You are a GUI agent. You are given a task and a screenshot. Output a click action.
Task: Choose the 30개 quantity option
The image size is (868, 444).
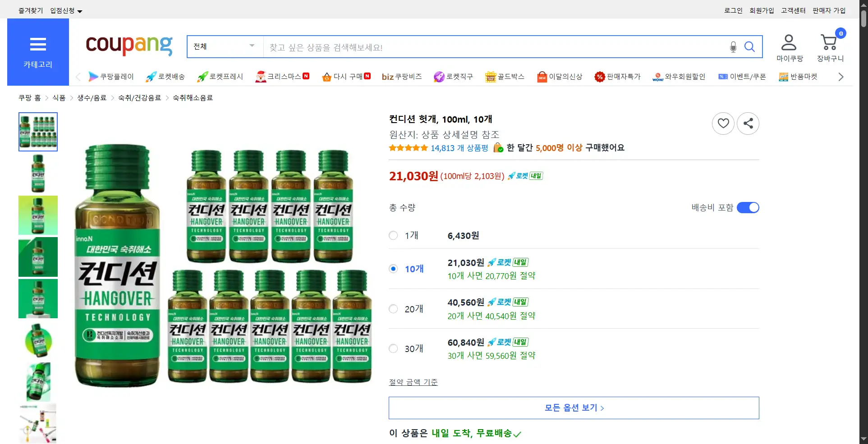(393, 348)
